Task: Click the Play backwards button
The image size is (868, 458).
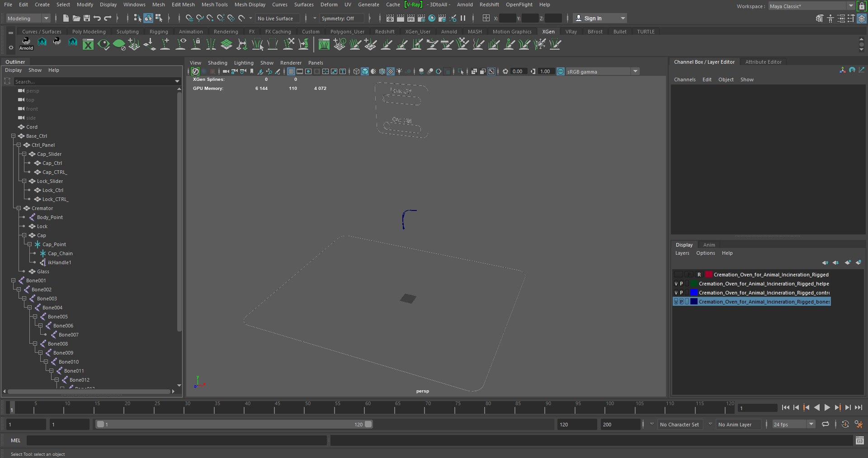Action: (816, 407)
